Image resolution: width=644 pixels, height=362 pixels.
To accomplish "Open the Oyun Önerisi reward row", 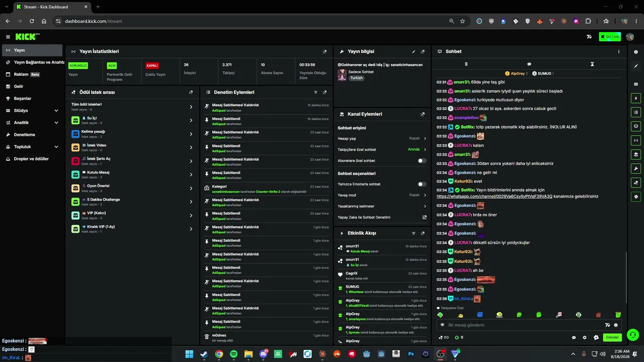I will (x=132, y=188).
